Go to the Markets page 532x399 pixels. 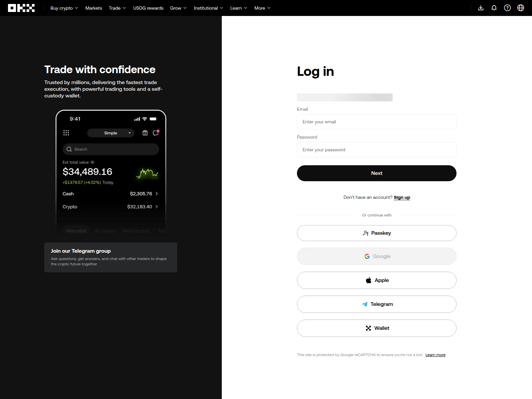coord(93,8)
